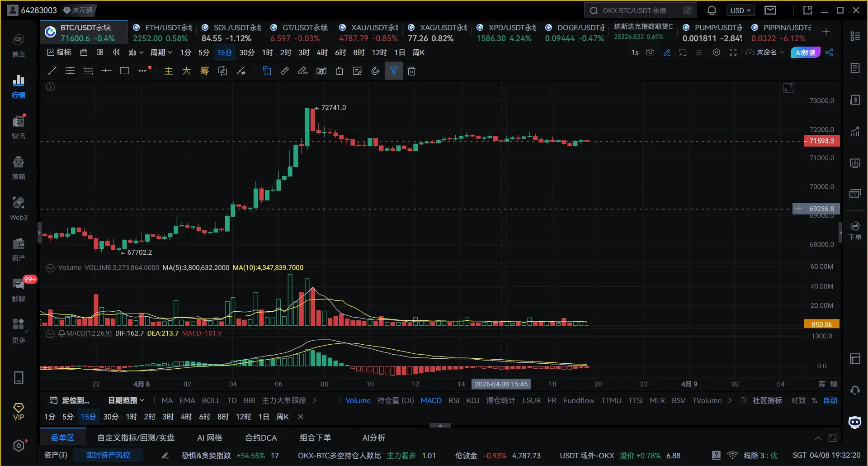Open the 合约DCA tab

(x=261, y=438)
